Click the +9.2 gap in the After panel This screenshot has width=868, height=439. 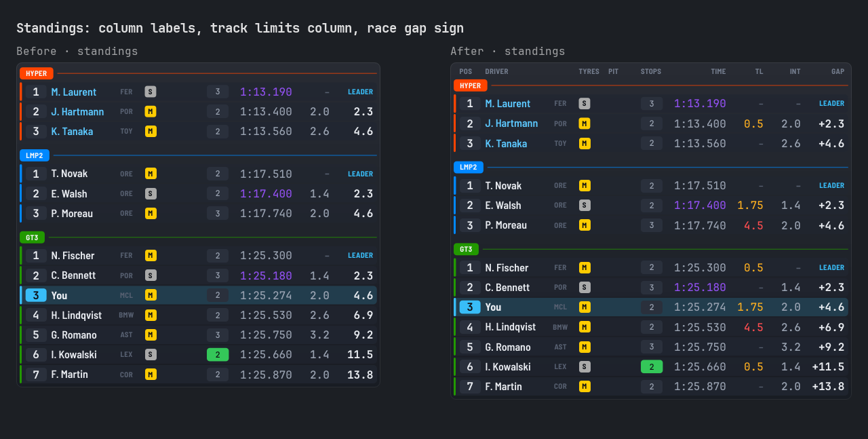click(x=831, y=347)
